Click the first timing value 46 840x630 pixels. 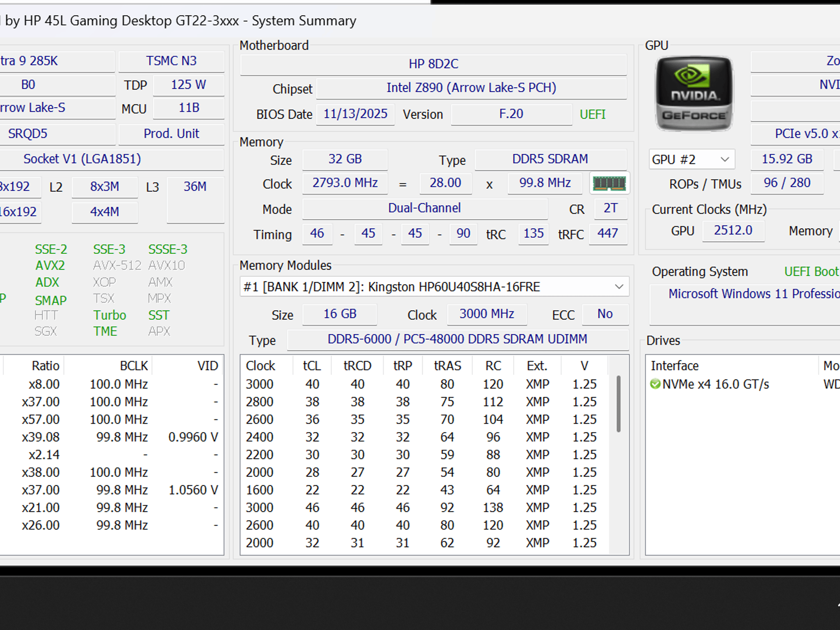coord(317,234)
